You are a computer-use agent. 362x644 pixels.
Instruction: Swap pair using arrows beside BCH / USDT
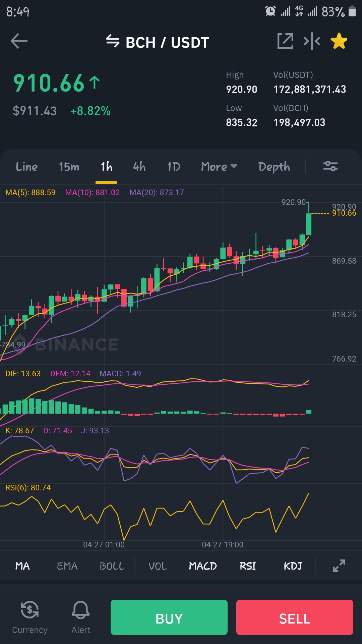113,41
